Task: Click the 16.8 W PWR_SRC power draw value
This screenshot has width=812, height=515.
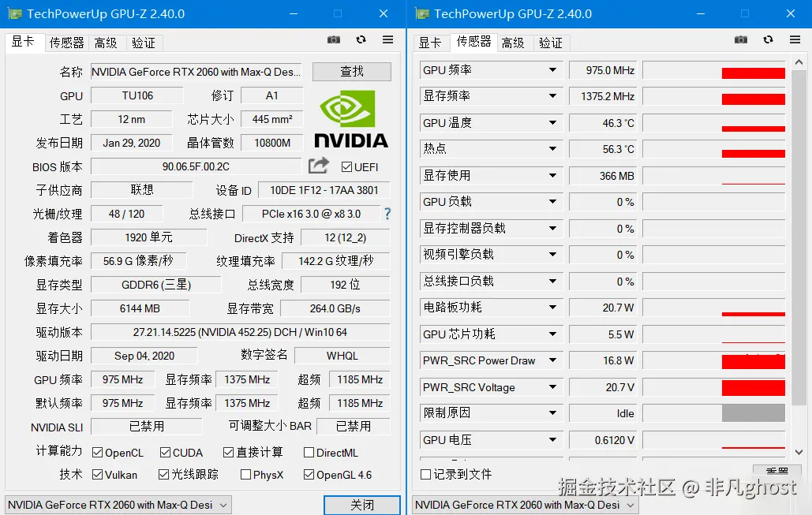Action: 603,360
